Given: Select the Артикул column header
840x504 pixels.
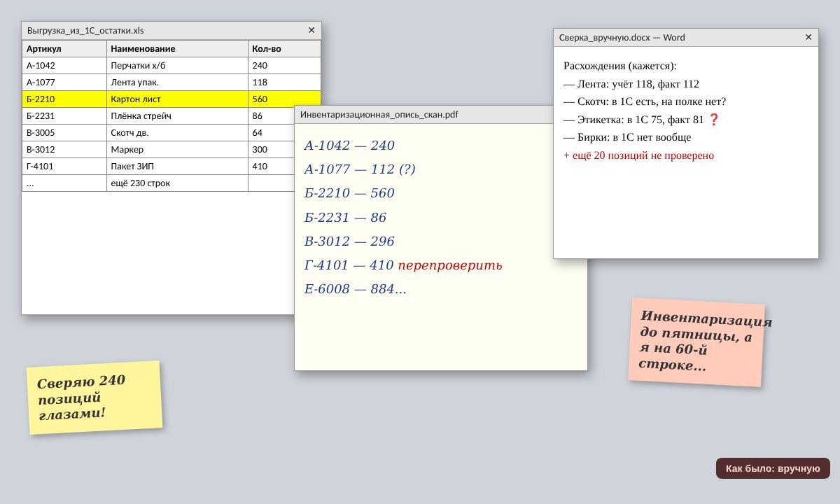Looking at the screenshot, I should point(64,48).
